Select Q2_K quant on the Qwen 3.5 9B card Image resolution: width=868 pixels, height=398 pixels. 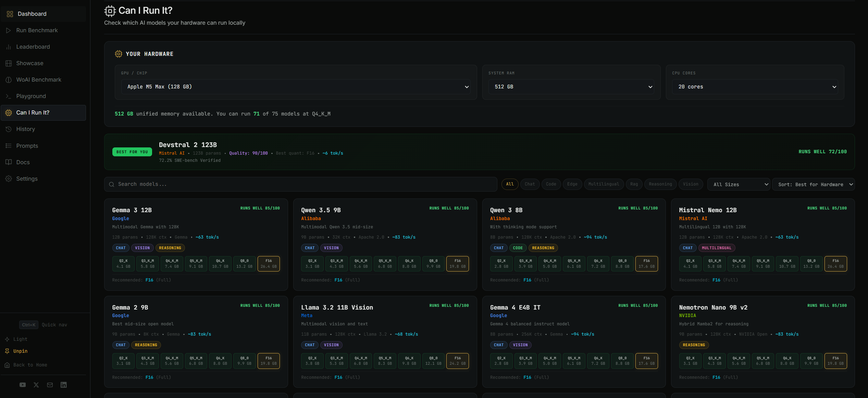[312, 264]
